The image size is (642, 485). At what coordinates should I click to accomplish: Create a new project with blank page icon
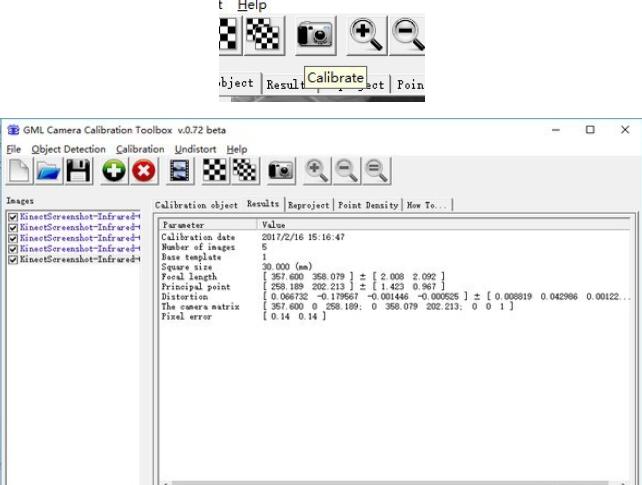[19, 170]
